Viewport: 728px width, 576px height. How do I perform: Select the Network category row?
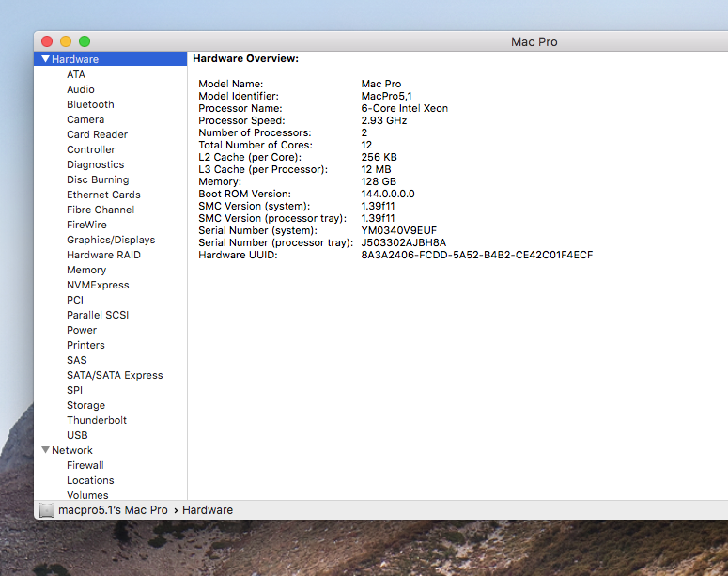(111, 450)
